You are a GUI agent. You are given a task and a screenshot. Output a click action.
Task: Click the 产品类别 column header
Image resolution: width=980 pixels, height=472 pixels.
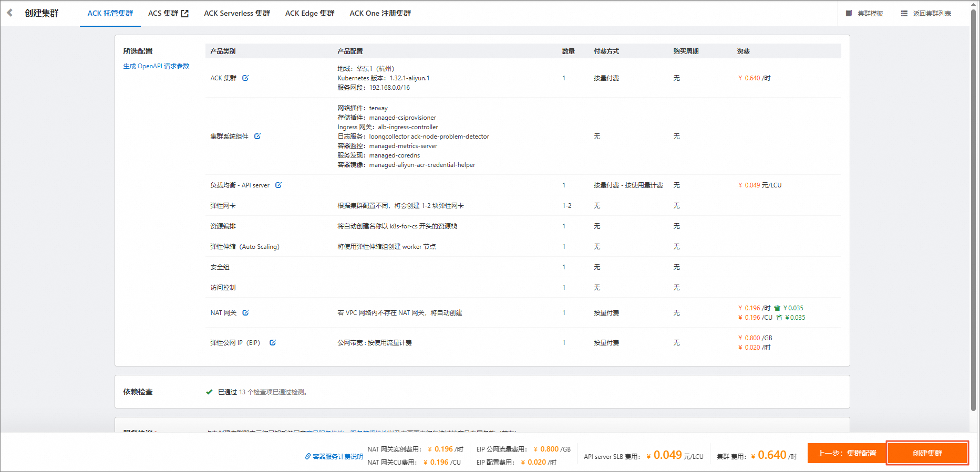pyautogui.click(x=223, y=51)
